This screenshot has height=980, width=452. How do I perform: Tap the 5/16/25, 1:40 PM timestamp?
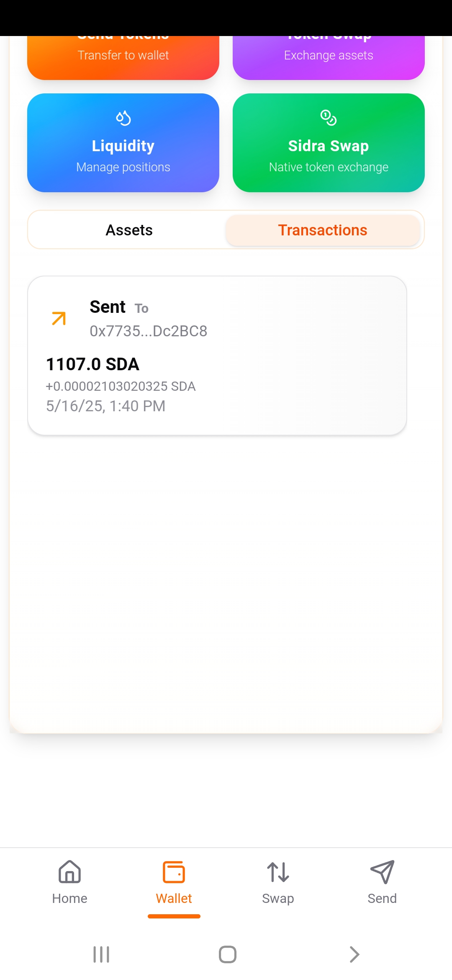[105, 406]
